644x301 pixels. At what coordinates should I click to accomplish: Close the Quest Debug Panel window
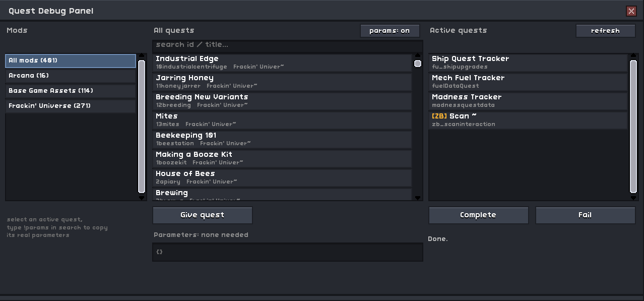(631, 11)
